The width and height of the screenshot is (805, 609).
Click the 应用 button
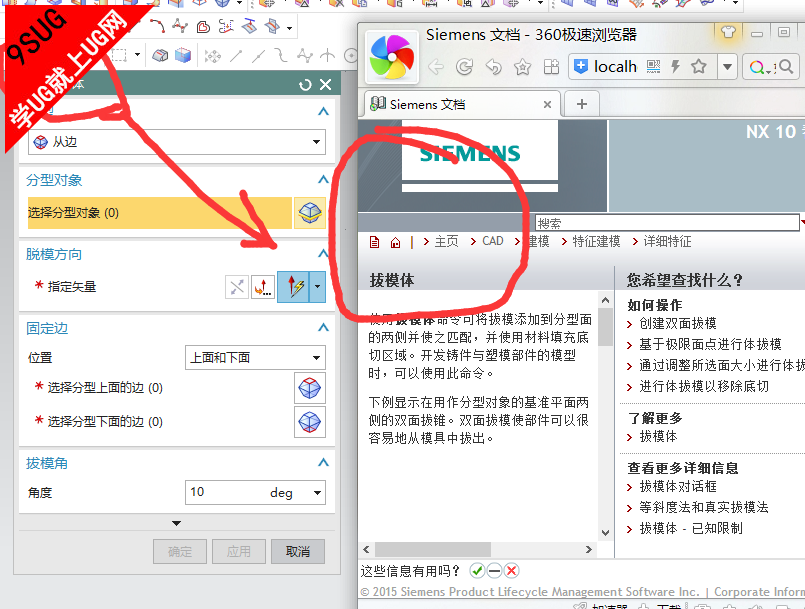239,551
